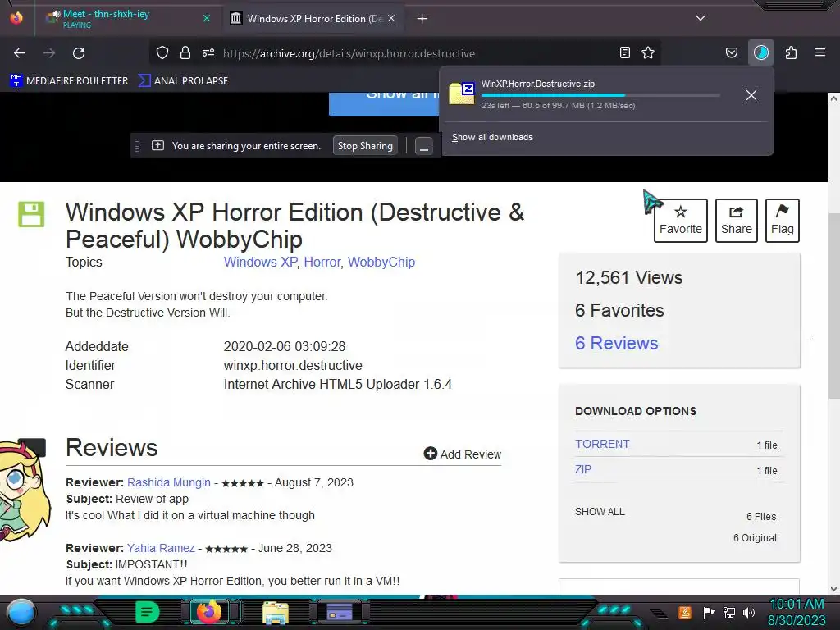Toggle reader view icon in address bar
840x630 pixels.
tap(624, 52)
